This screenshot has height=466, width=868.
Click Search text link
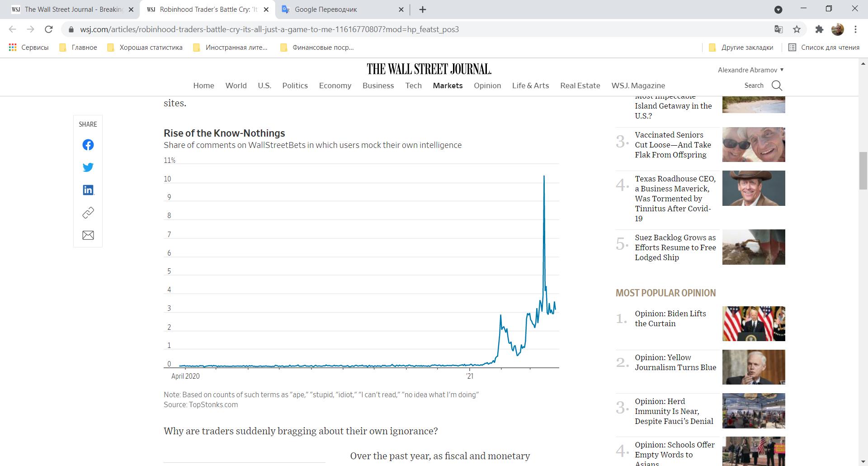(754, 86)
